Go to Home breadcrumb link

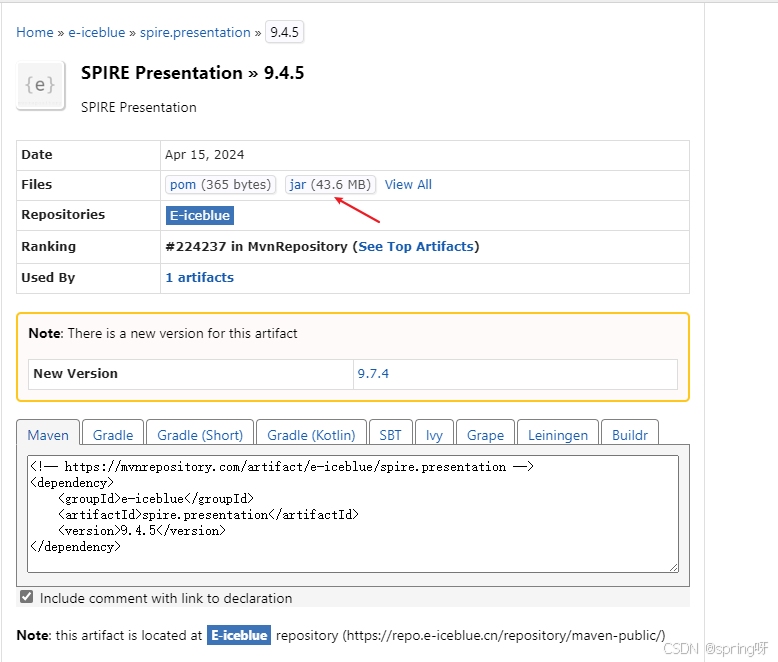point(35,32)
